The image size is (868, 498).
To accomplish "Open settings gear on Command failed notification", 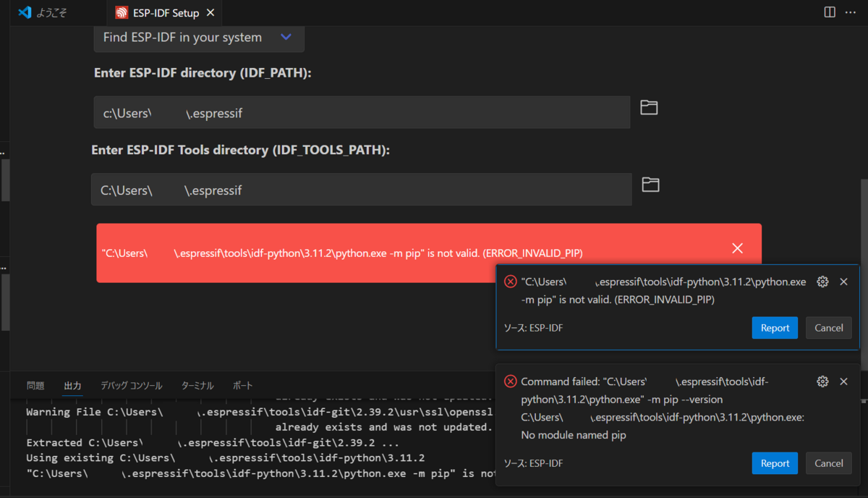I will tap(822, 381).
